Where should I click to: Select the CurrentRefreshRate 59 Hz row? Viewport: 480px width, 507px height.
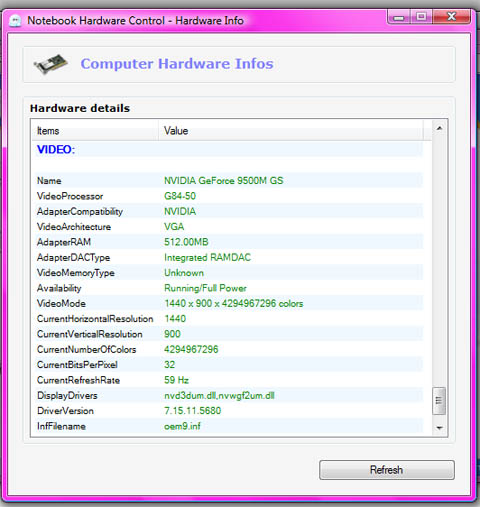[229, 380]
